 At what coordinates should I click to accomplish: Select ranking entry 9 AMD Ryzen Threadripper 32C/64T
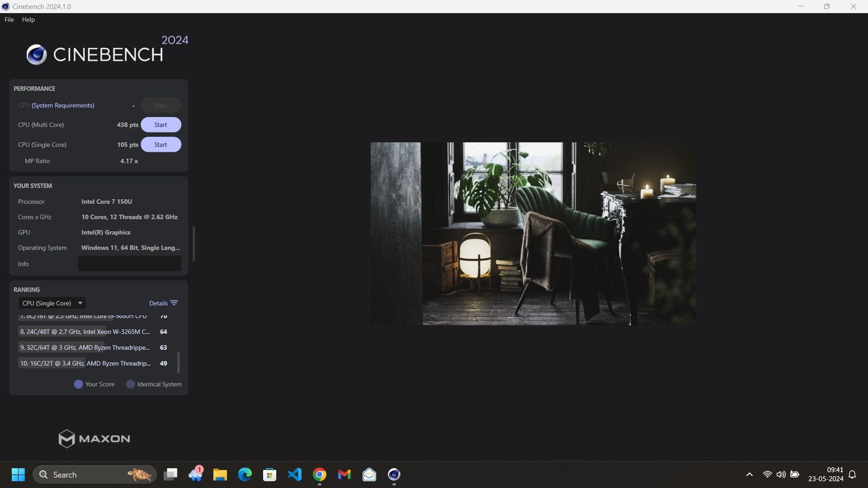point(93,347)
